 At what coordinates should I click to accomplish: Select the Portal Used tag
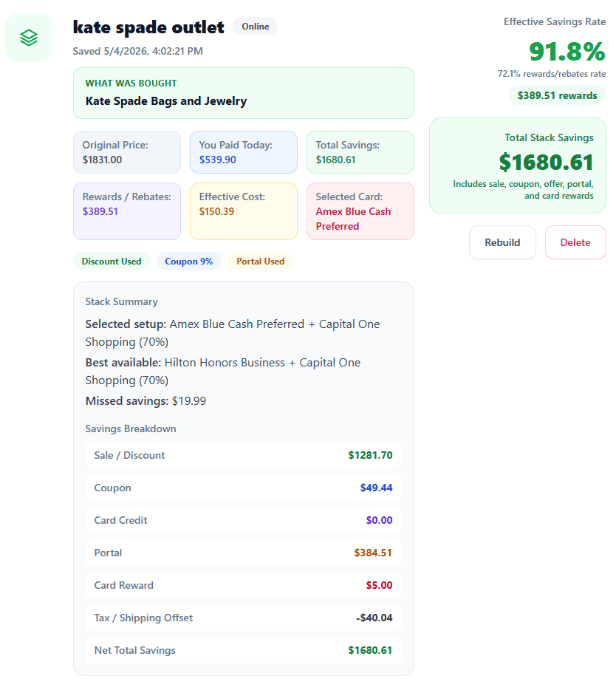coord(261,262)
